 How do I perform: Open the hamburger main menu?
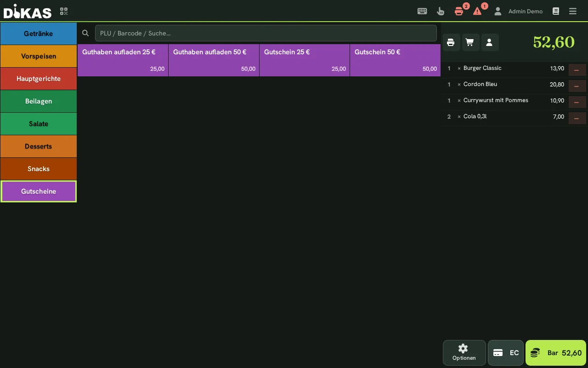(x=572, y=11)
